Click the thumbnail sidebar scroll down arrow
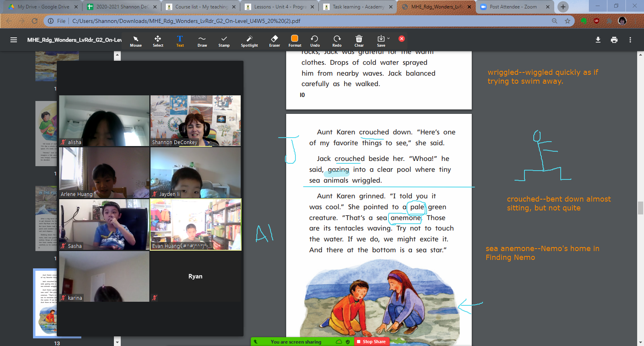The image size is (644, 346). (x=117, y=342)
